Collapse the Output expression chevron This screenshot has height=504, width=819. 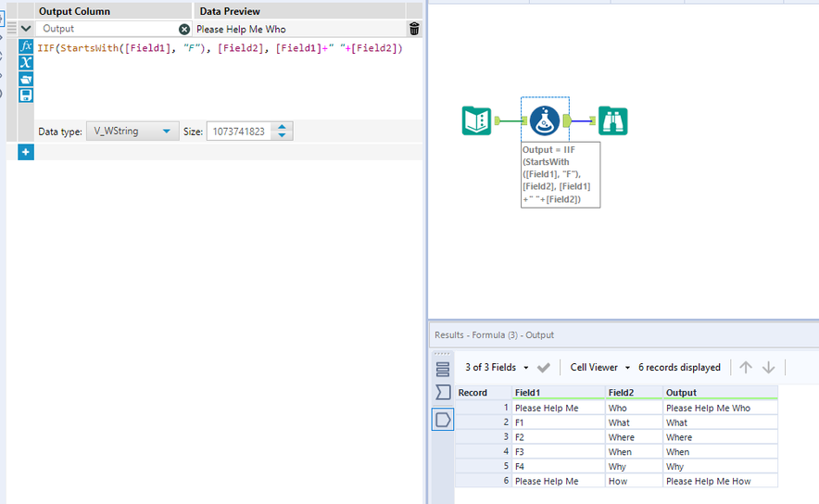[26, 29]
